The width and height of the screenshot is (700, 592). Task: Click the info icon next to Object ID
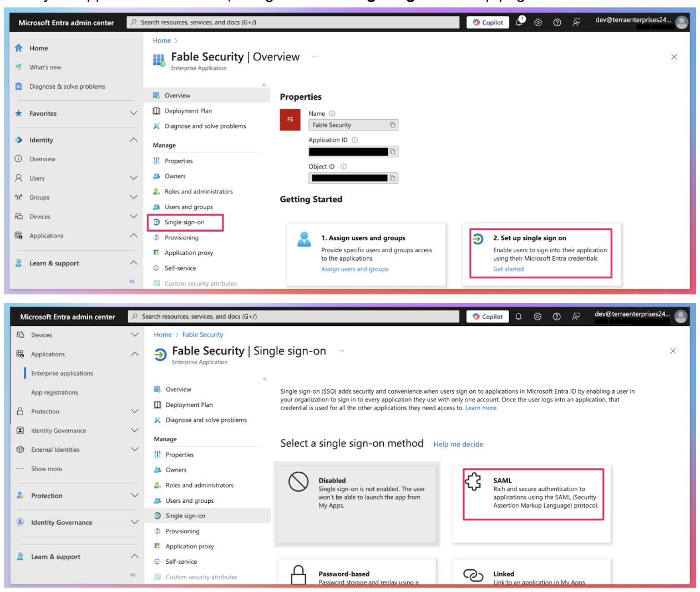tap(343, 167)
